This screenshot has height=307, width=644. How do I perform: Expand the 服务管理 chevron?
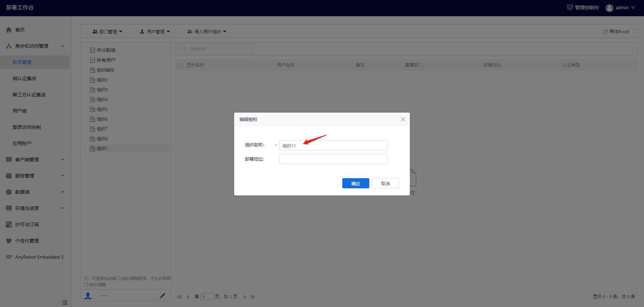tap(63, 175)
